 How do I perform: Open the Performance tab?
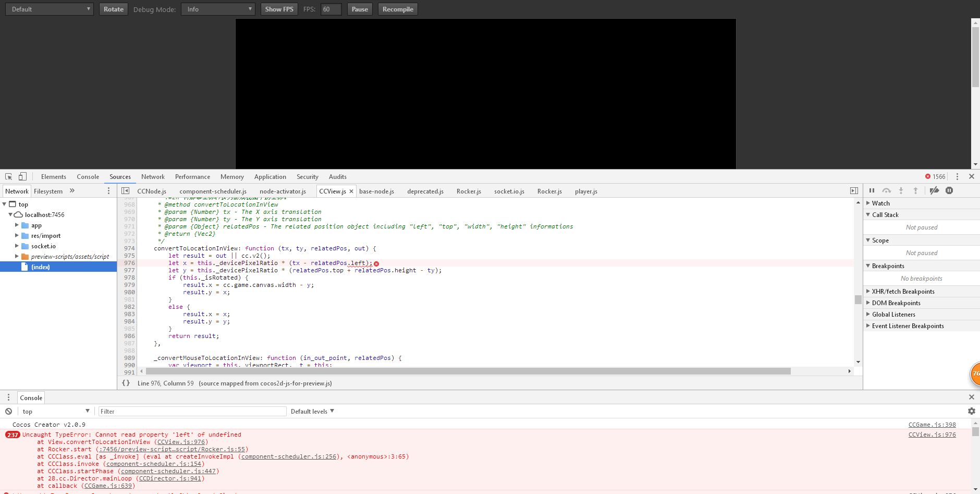192,177
